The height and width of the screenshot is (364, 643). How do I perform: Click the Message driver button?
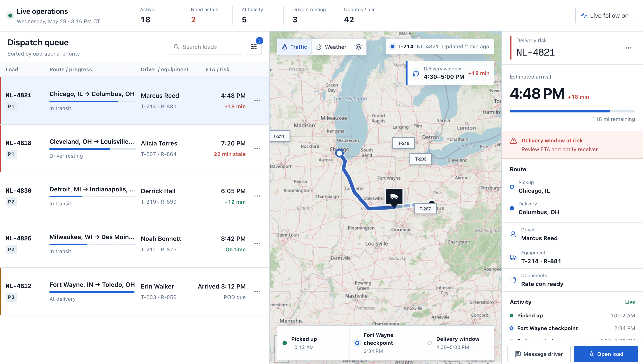click(x=539, y=354)
